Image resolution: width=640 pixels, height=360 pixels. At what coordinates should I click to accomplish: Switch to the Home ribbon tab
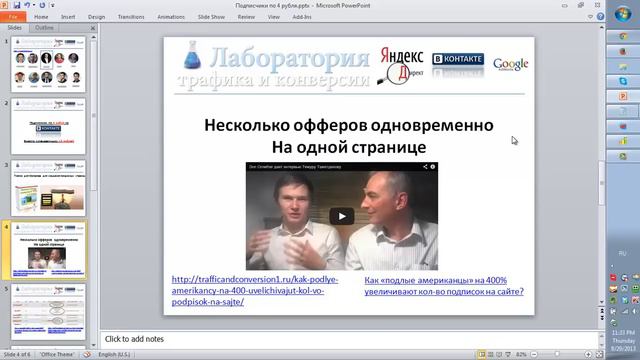point(41,17)
